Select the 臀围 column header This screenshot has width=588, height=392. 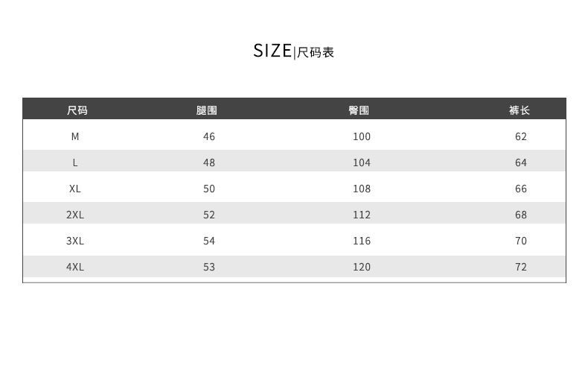click(x=359, y=110)
